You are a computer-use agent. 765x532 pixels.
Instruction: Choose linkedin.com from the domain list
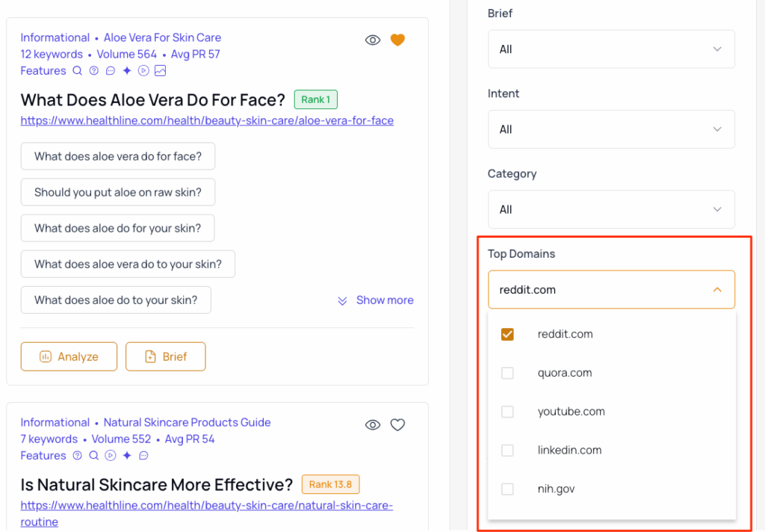pyautogui.click(x=507, y=451)
